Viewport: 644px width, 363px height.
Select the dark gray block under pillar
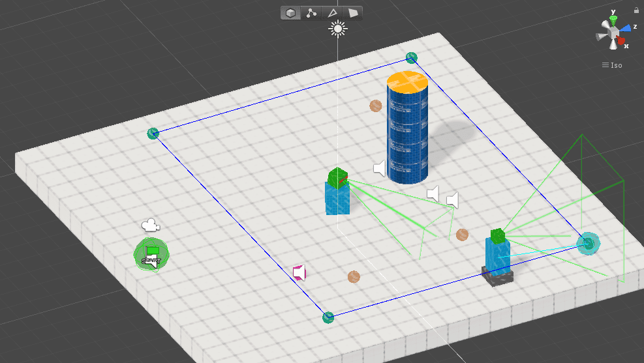click(497, 276)
